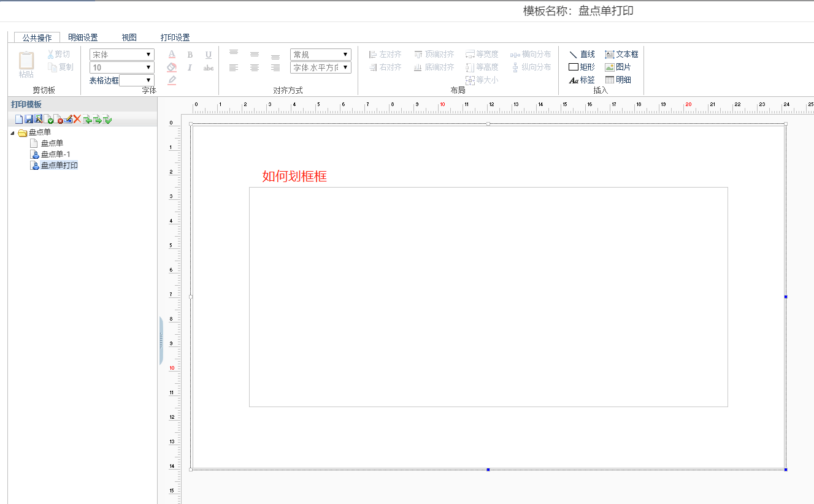This screenshot has width=814, height=504.
Task: Click the red 如何划框框 label
Action: coord(294,177)
